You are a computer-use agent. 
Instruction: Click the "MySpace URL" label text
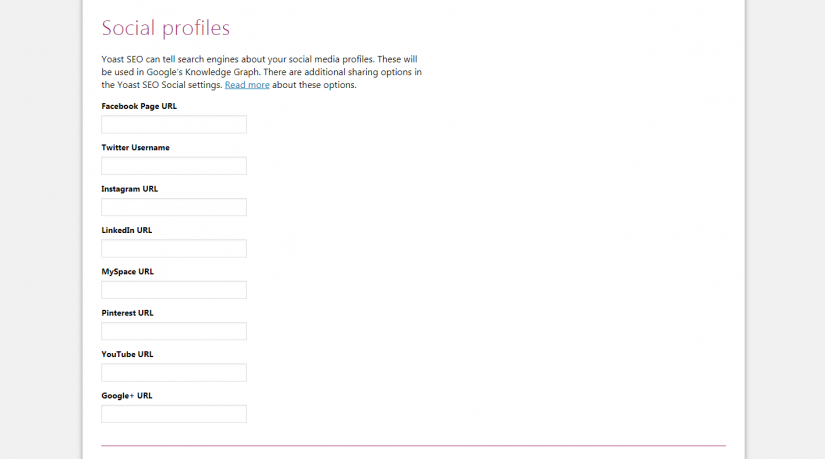pos(128,272)
